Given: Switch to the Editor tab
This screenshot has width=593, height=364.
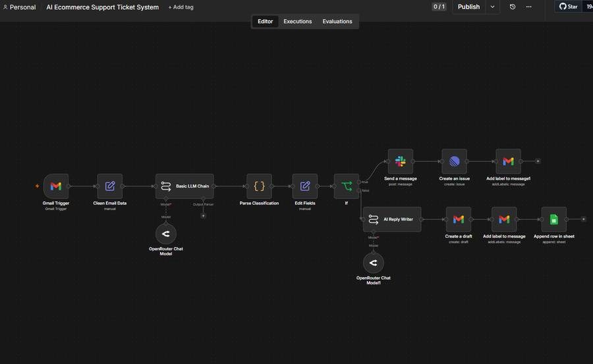Looking at the screenshot, I should [x=265, y=22].
